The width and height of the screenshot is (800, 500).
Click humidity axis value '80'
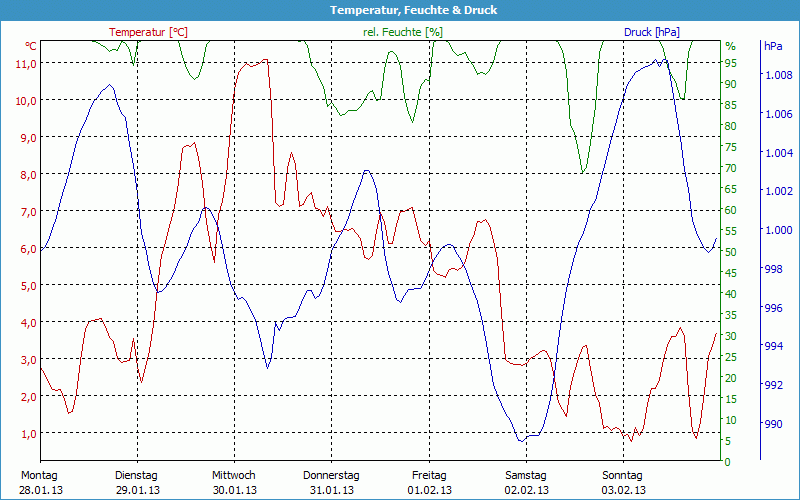point(731,126)
